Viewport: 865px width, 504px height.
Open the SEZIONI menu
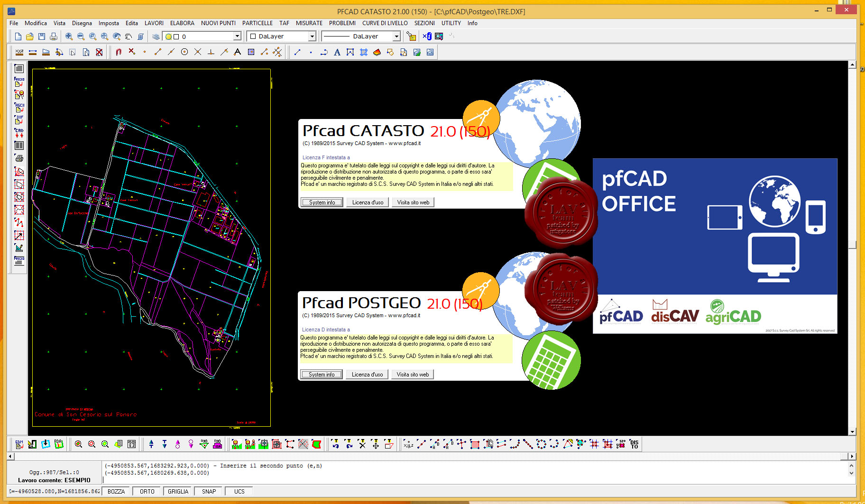pos(424,23)
